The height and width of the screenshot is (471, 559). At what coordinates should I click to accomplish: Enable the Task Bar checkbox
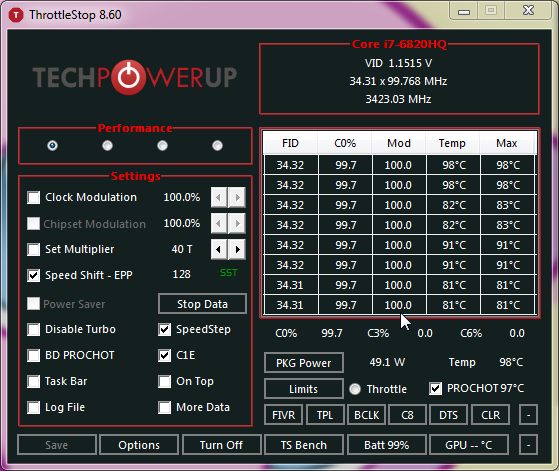tap(34, 381)
